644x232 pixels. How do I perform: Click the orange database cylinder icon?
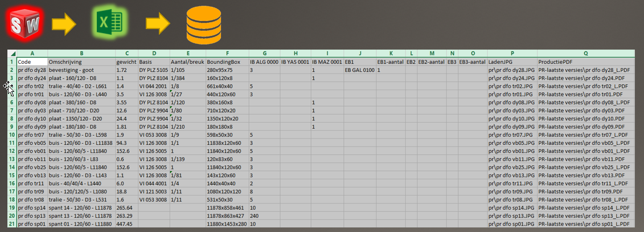coord(203,25)
